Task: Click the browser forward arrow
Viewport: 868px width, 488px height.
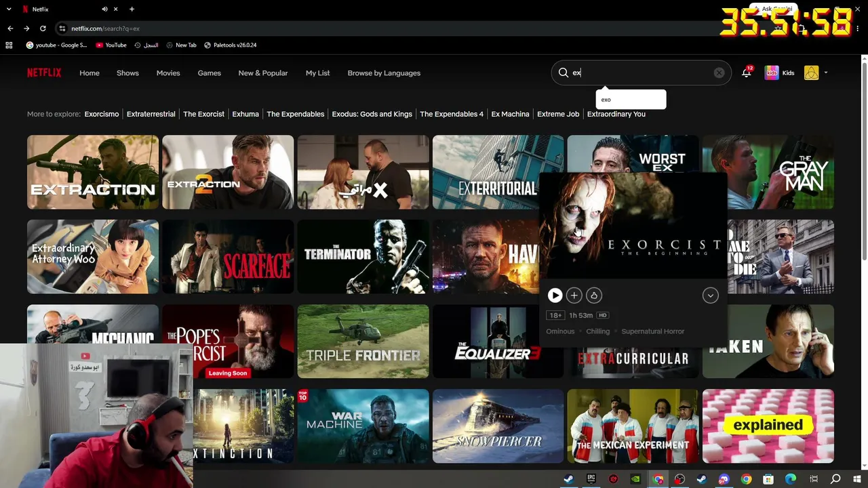Action: pyautogui.click(x=26, y=28)
